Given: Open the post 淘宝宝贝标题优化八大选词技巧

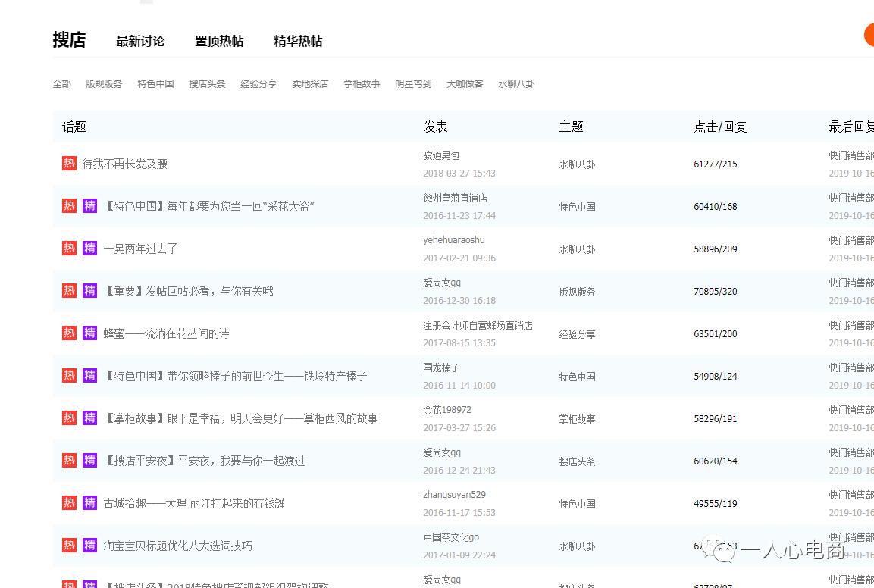Looking at the screenshot, I should (178, 546).
